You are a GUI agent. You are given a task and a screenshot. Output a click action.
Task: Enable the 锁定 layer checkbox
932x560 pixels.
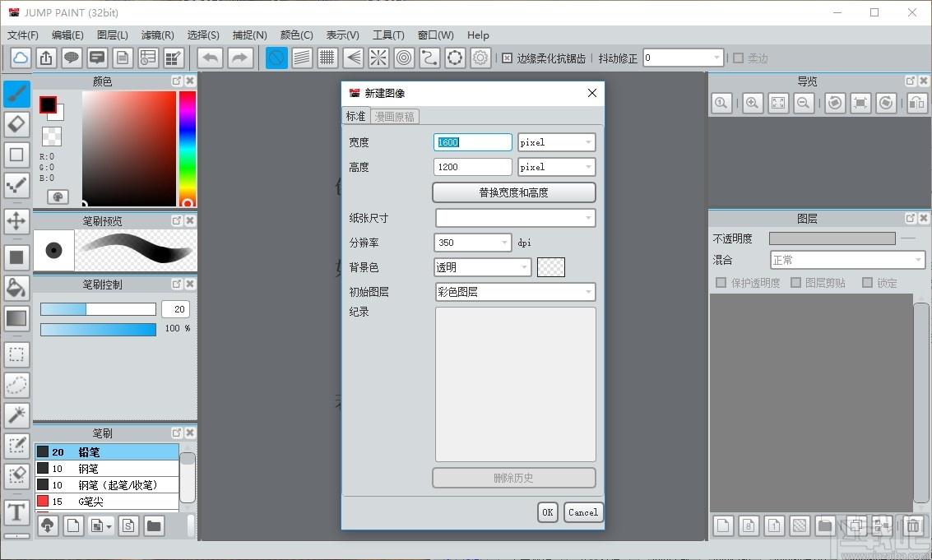point(868,282)
